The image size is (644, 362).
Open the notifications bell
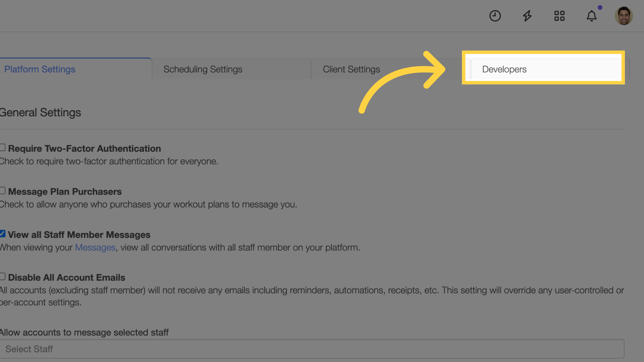point(591,16)
